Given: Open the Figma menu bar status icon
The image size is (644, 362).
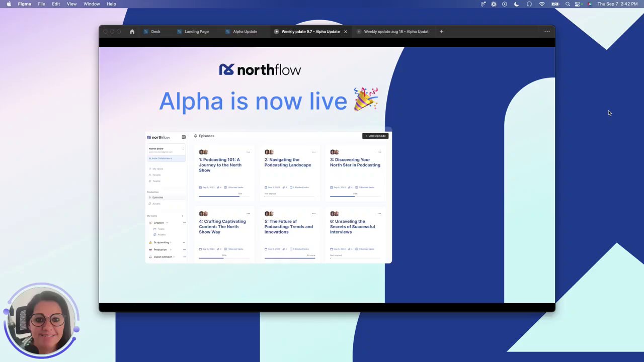Looking at the screenshot, I should tap(483, 4).
